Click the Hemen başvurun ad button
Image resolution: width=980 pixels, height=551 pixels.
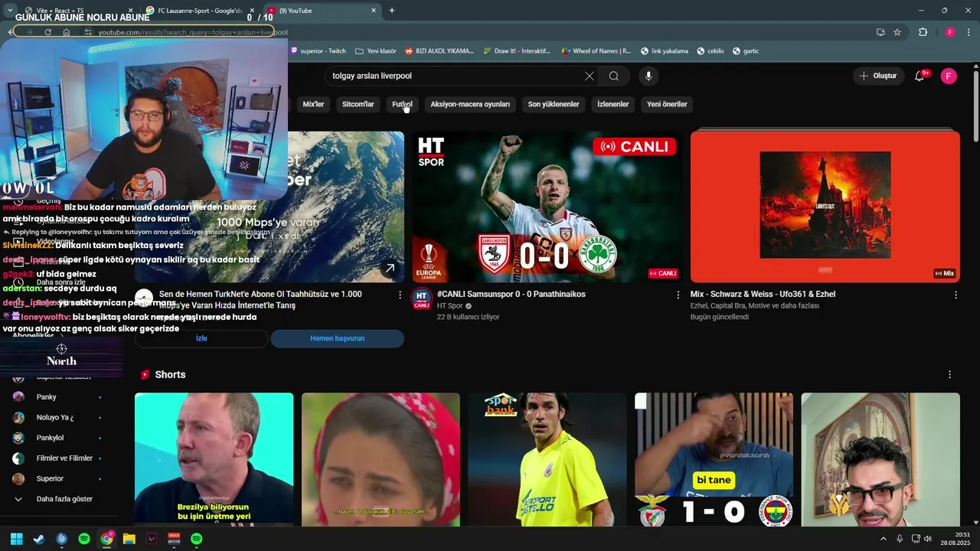pyautogui.click(x=337, y=338)
